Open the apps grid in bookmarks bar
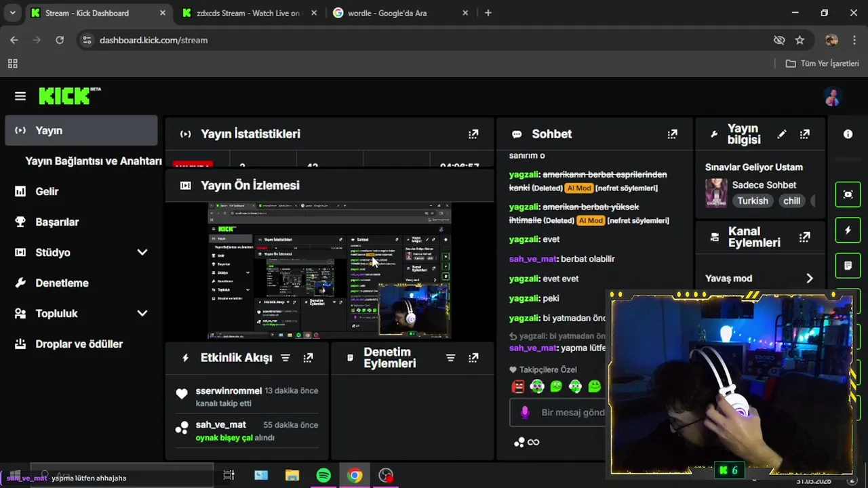 click(x=12, y=64)
